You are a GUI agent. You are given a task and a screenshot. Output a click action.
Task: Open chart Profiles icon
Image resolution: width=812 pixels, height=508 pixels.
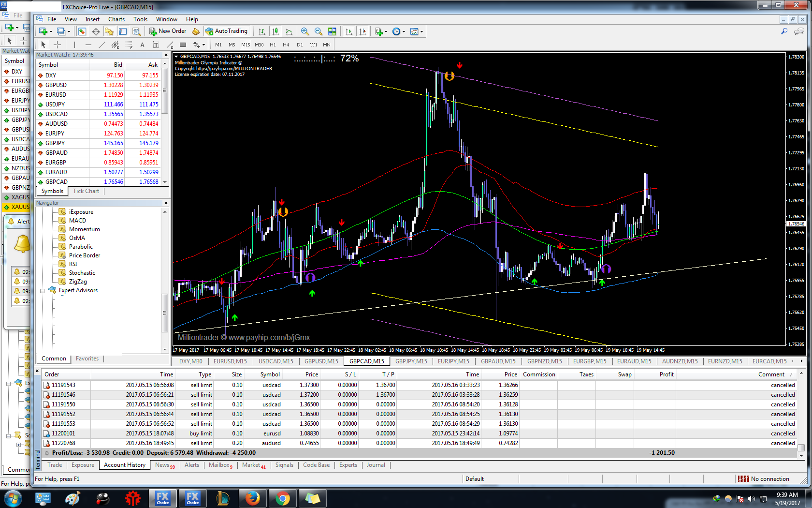tap(61, 31)
